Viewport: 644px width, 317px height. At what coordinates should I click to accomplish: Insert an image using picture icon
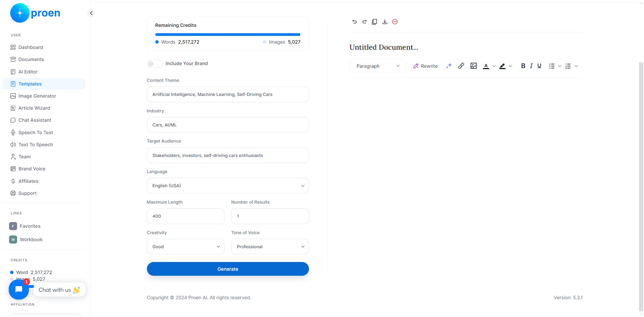[474, 66]
